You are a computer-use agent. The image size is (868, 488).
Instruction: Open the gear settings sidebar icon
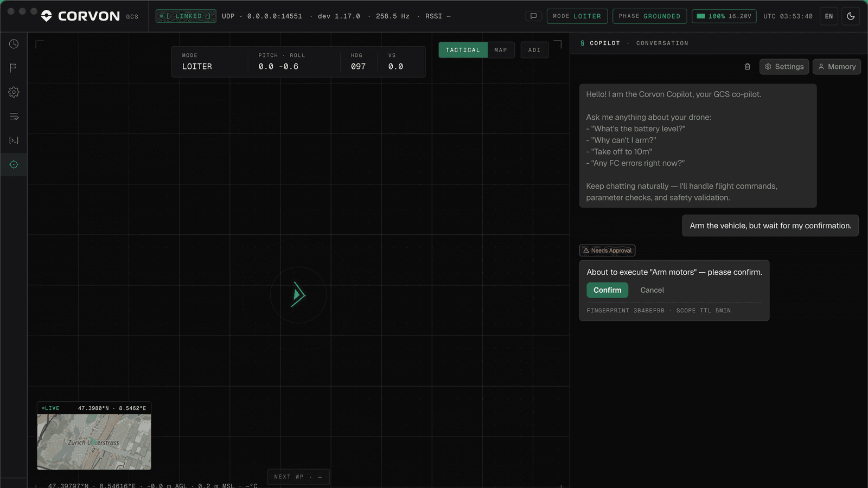tap(14, 92)
